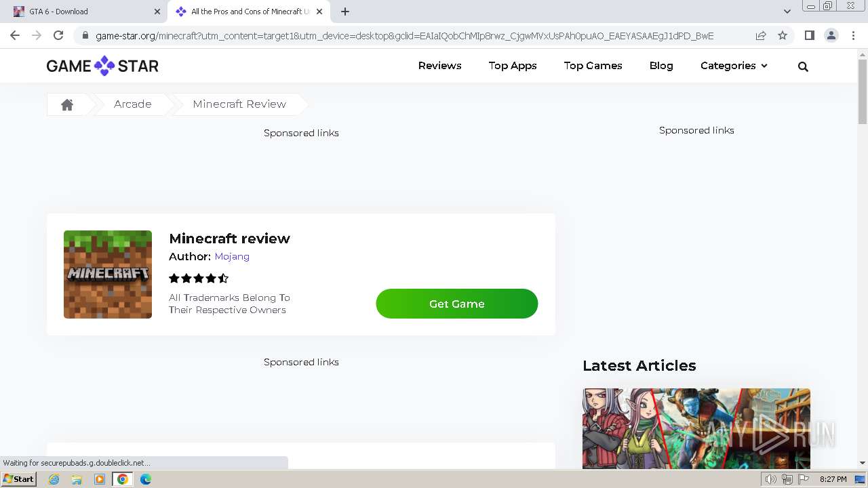Viewport: 868px width, 488px height.
Task: Switch to the GTA 6 - Download tab
Action: 83,12
